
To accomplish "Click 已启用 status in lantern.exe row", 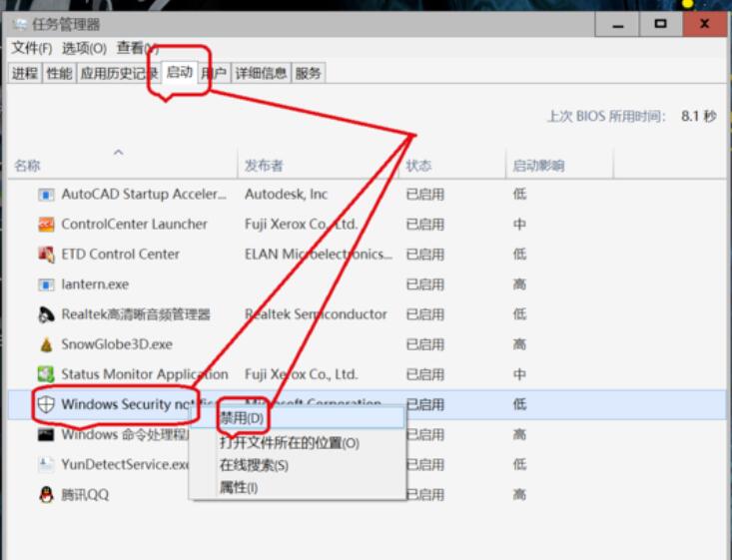I will [x=425, y=284].
